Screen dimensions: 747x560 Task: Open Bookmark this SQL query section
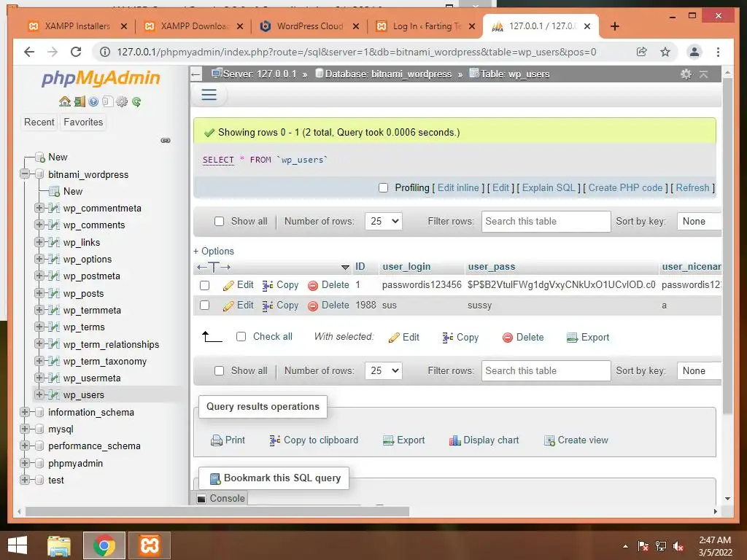(x=274, y=478)
